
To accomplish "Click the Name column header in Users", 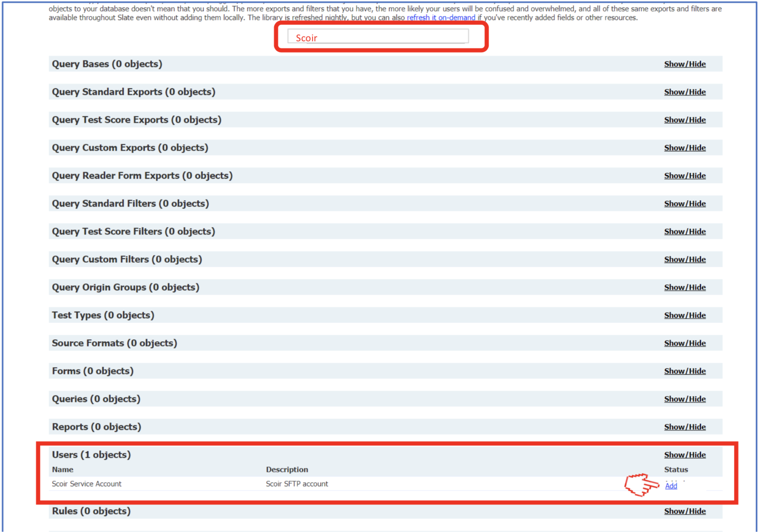I will [63, 469].
